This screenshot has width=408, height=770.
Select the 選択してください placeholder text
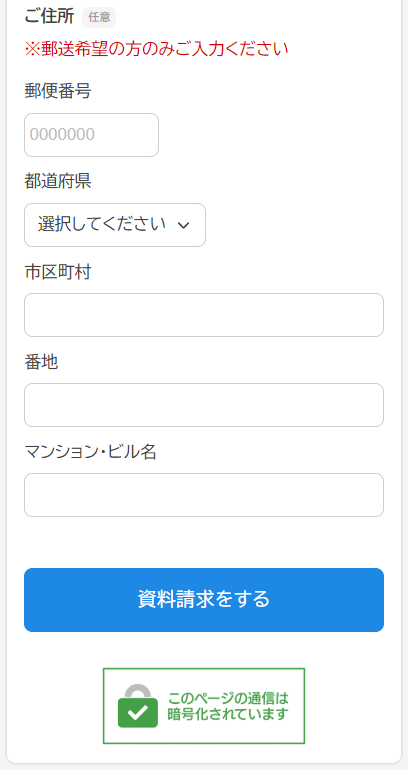point(102,225)
